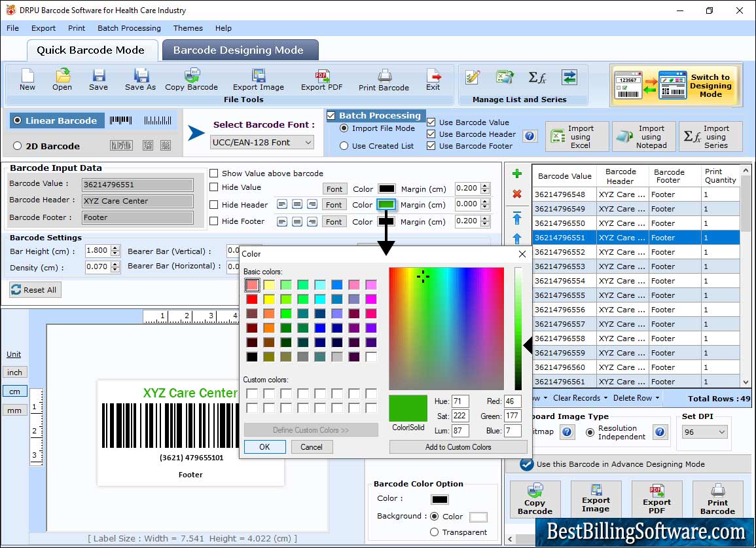
Task: Select Use Created List option
Action: pyautogui.click(x=344, y=146)
